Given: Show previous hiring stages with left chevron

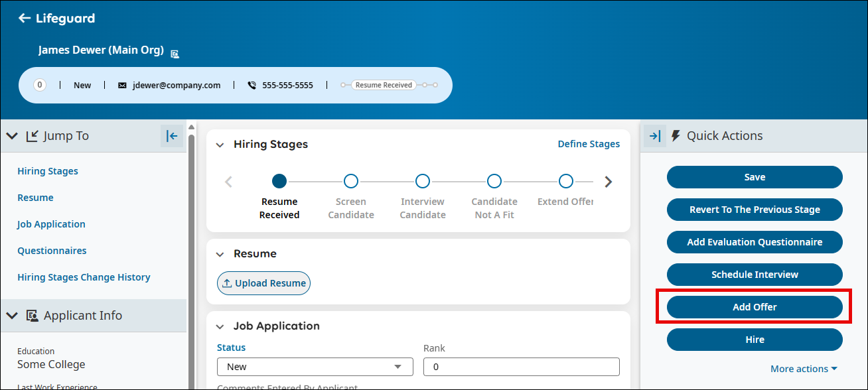Looking at the screenshot, I should coord(229,182).
